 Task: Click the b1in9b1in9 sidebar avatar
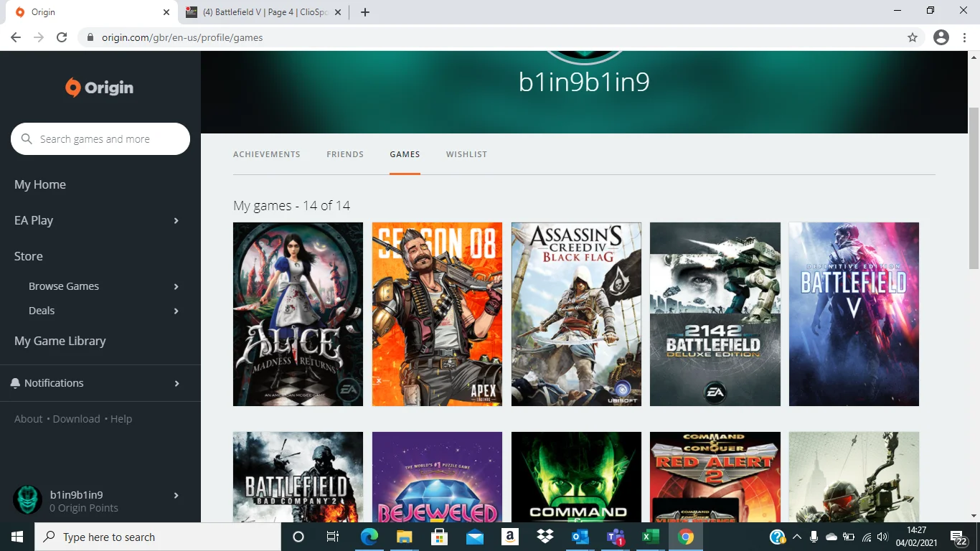click(x=28, y=500)
